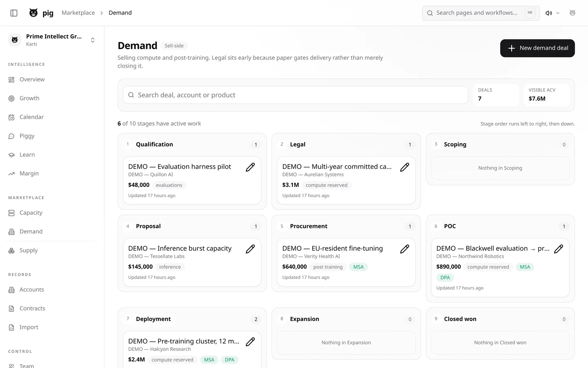588x368 pixels.
Task: Open Calendar icon in sidebar
Action: point(11,117)
